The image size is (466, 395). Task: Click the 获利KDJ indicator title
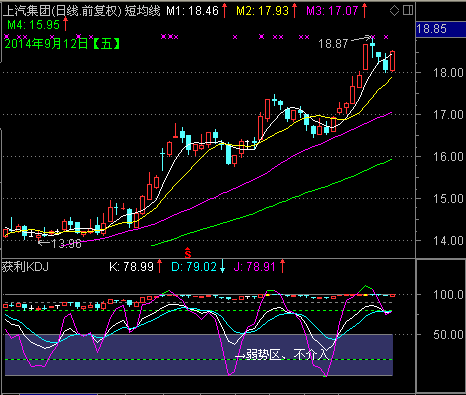point(25,267)
